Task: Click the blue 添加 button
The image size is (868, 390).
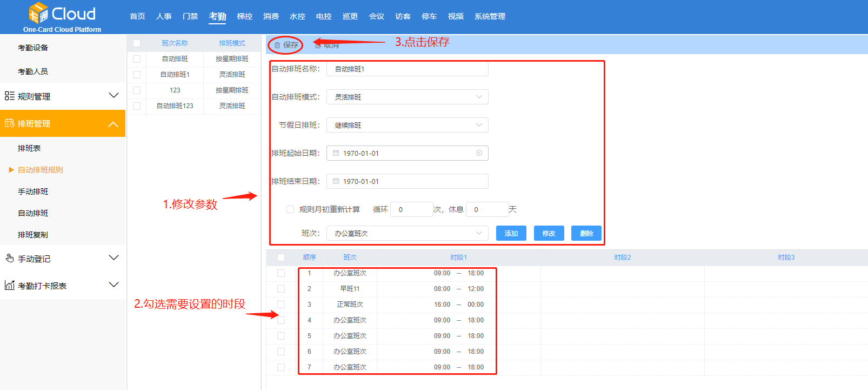Action: pos(511,233)
